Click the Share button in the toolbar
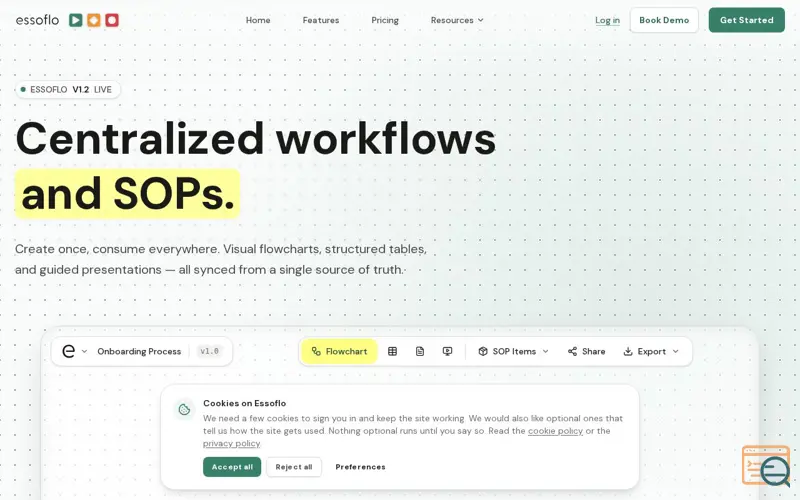The image size is (800, 500). pos(586,351)
